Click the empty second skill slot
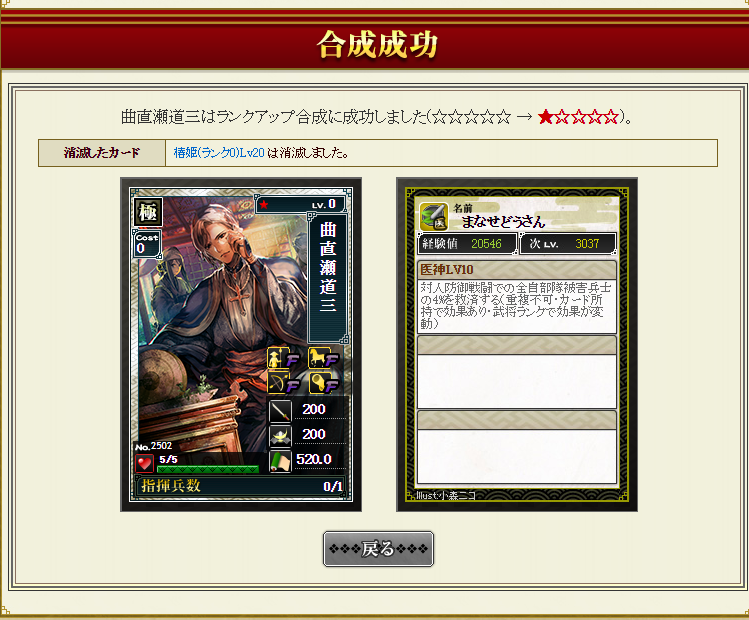Image resolution: width=749 pixels, height=620 pixels. coord(517,372)
